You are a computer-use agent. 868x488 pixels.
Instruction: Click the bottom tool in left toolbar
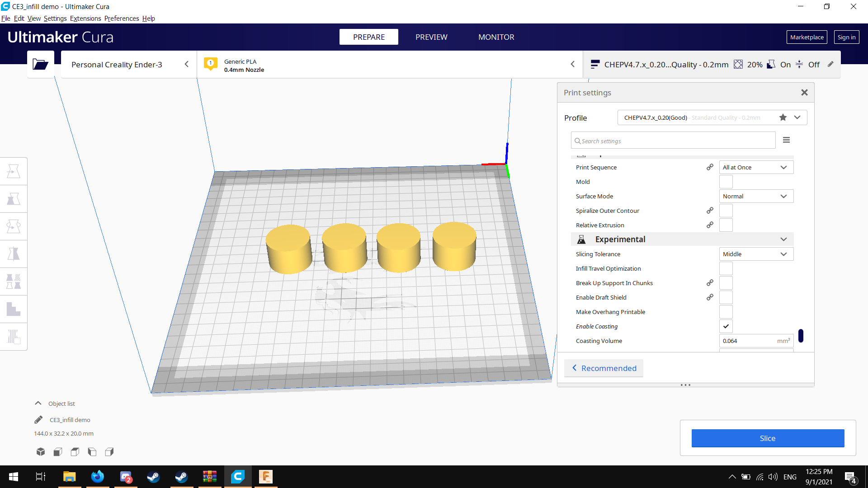pyautogui.click(x=14, y=337)
